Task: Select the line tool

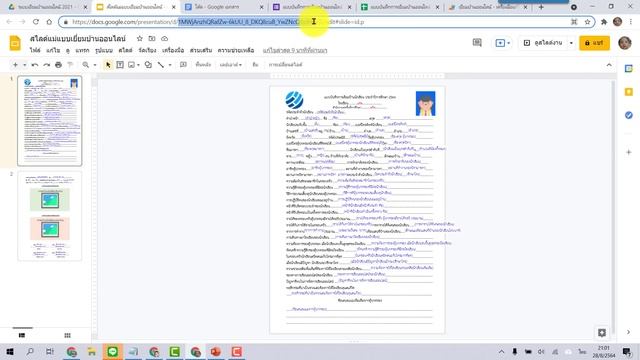Action: (161, 65)
